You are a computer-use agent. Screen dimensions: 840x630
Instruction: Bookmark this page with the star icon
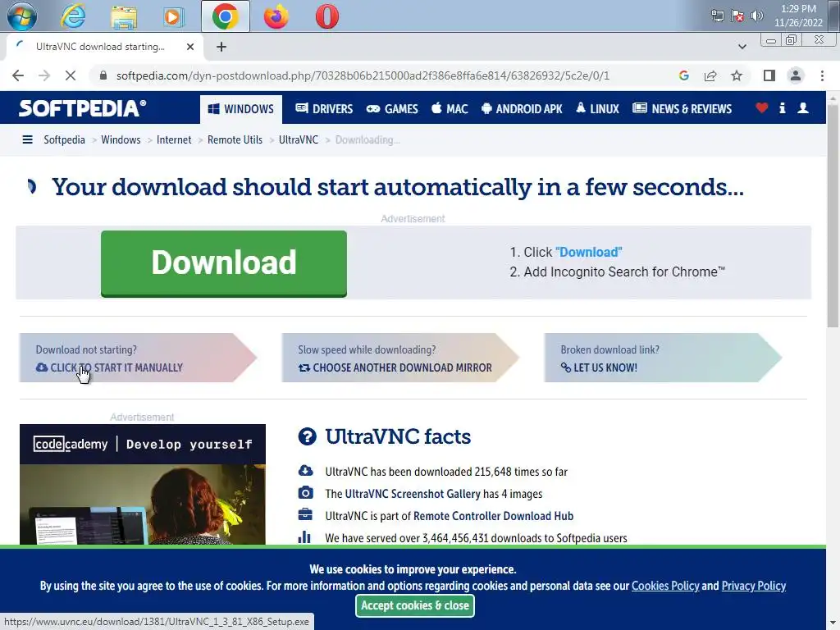click(x=737, y=75)
